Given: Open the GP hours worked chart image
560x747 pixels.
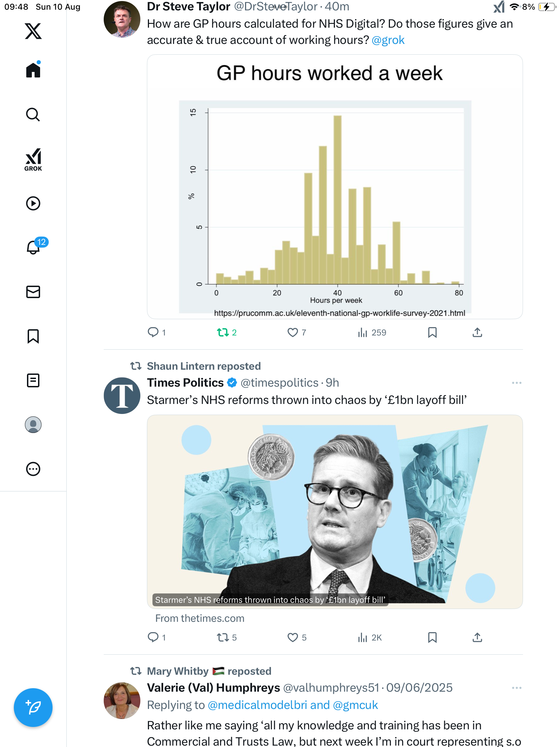Looking at the screenshot, I should [335, 187].
